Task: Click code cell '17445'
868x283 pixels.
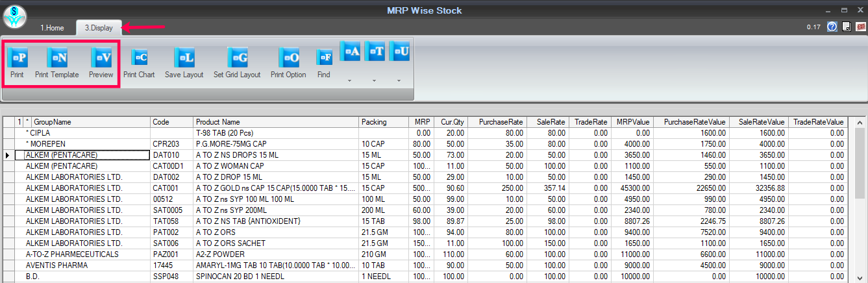Action: (172, 265)
